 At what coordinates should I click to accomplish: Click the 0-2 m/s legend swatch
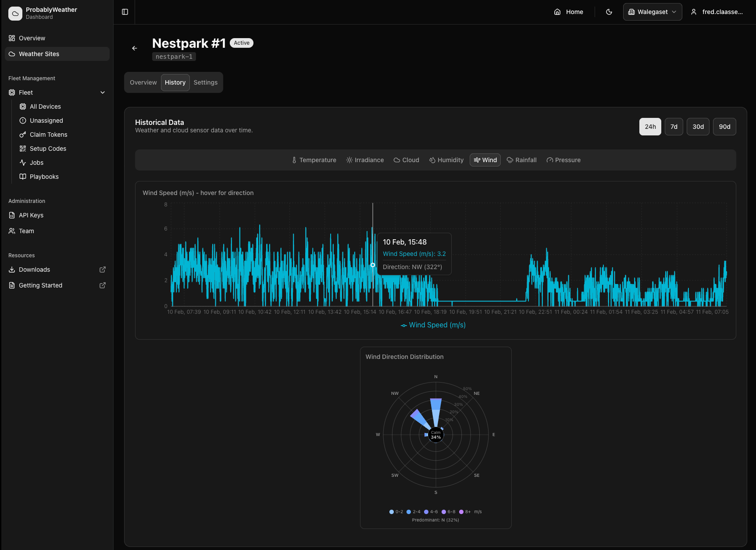[392, 512]
